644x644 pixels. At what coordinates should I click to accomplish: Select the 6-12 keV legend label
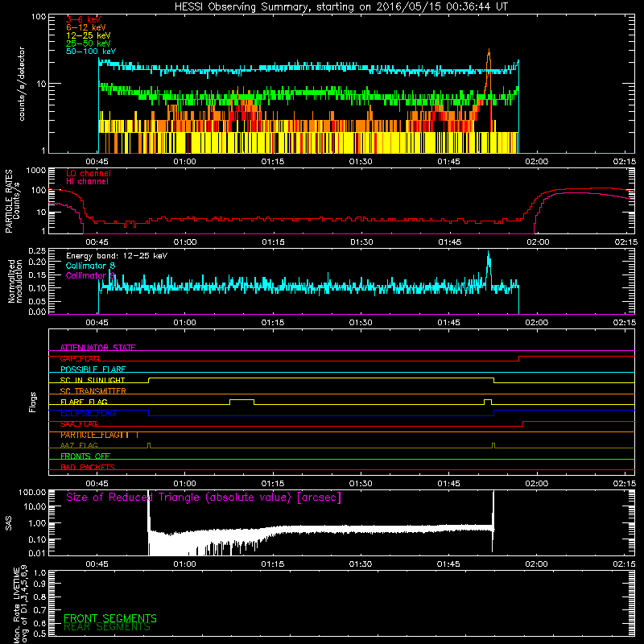[86, 27]
